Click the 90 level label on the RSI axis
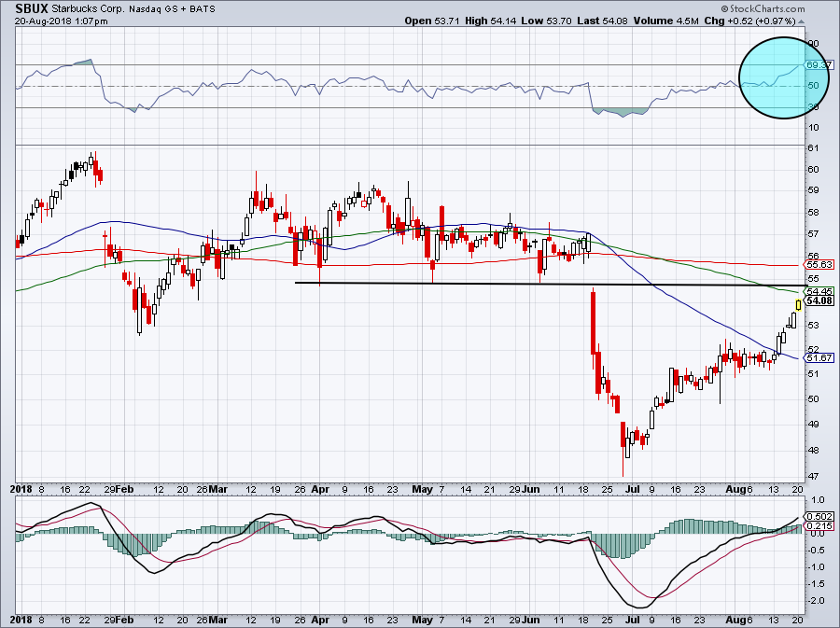The image size is (840, 628). click(814, 43)
